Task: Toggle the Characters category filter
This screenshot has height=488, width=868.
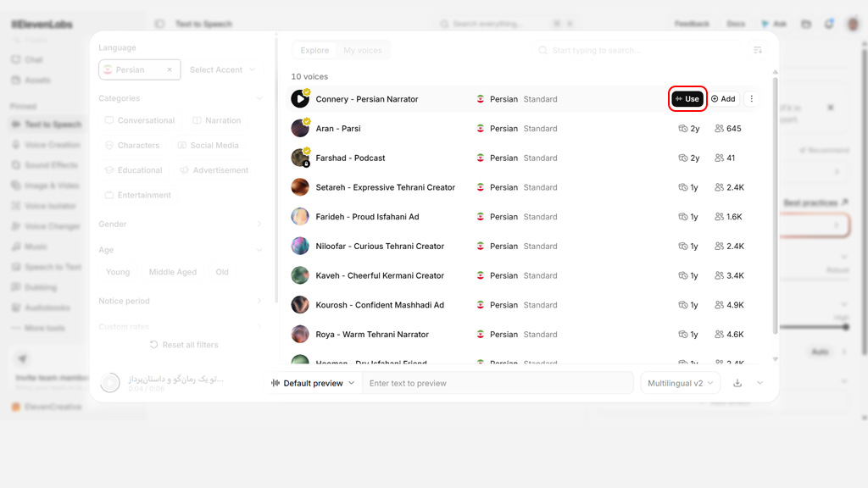Action: click(131, 145)
